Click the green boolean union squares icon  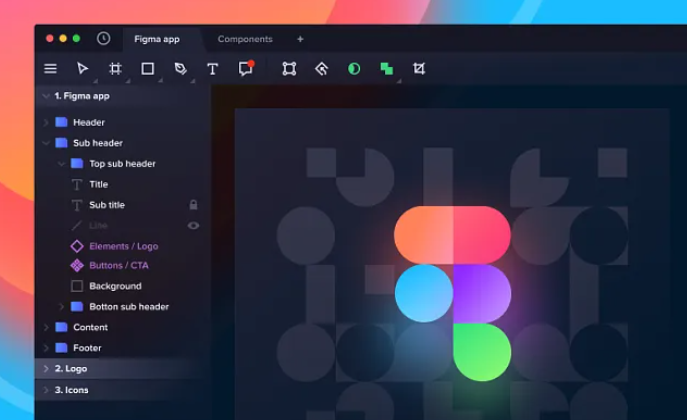point(386,69)
